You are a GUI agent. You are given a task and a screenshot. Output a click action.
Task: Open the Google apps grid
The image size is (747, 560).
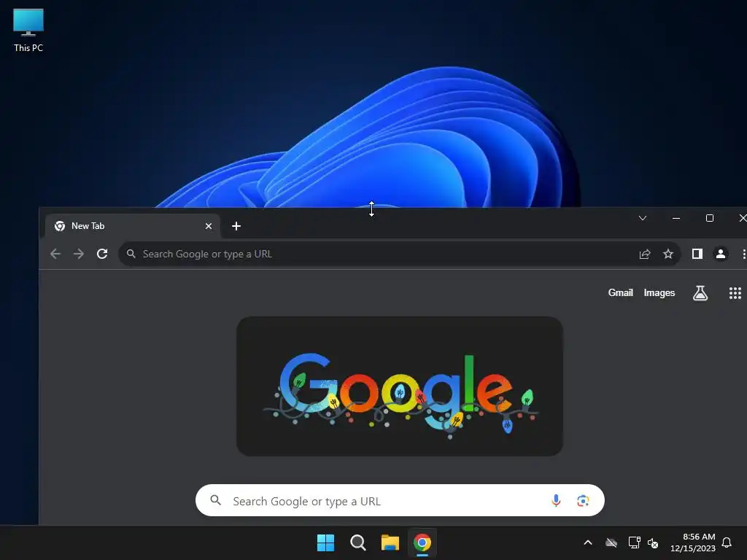735,293
